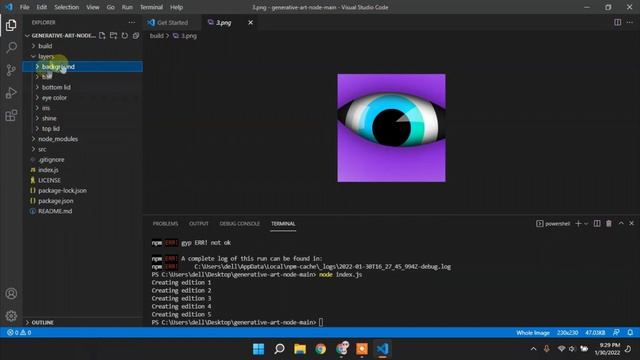Switch to the Get Started tab

pyautogui.click(x=172, y=22)
